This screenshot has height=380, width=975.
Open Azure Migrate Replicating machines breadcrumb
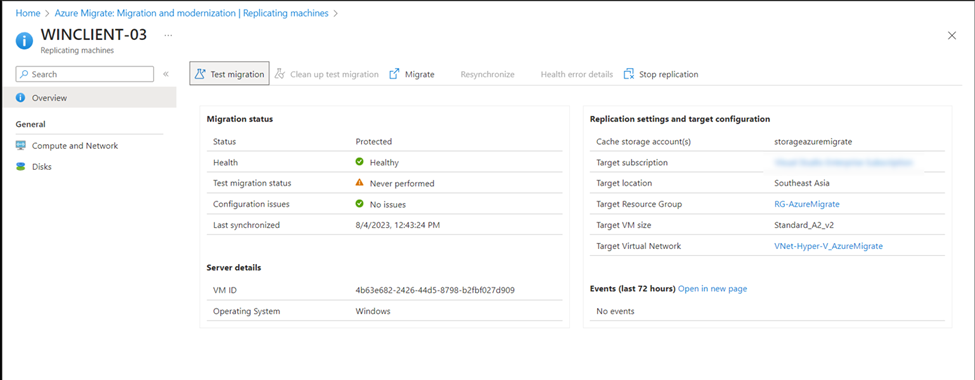(x=192, y=12)
